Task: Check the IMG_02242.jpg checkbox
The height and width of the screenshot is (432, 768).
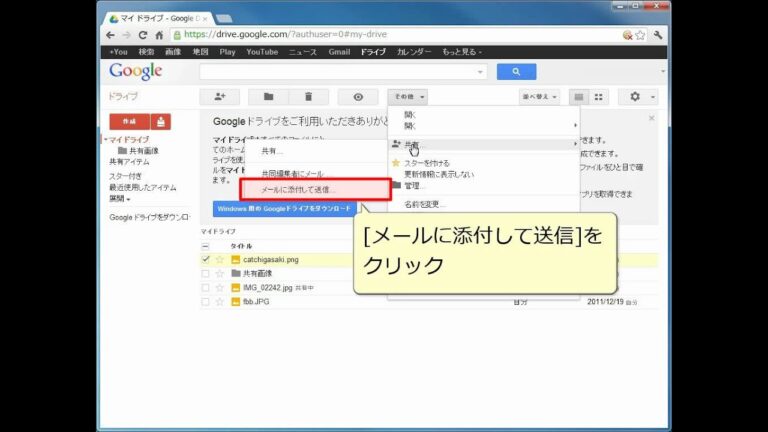Action: point(205,288)
